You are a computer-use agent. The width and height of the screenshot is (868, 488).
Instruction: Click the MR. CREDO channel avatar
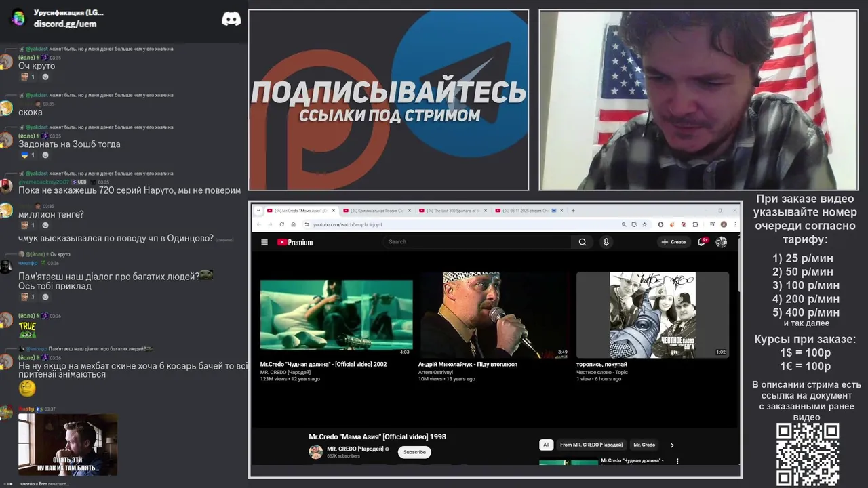(x=316, y=452)
